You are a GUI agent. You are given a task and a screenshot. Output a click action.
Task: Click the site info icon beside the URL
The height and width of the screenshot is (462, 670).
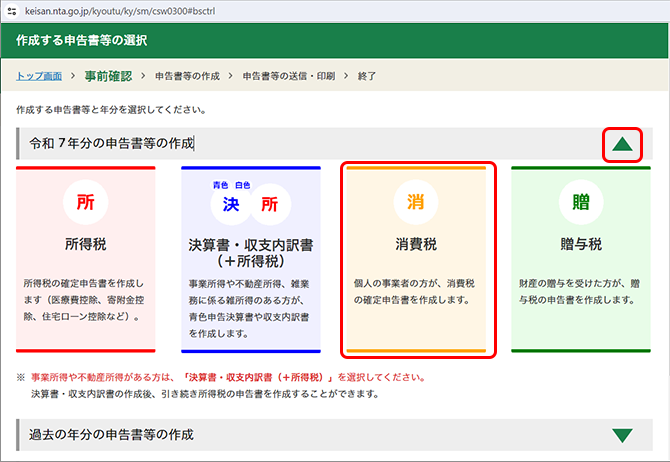click(12, 11)
